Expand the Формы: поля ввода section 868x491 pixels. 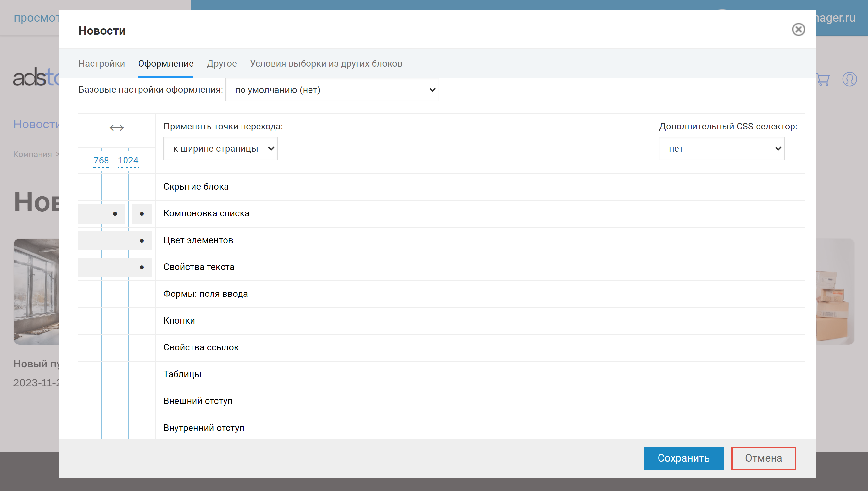[x=480, y=294]
